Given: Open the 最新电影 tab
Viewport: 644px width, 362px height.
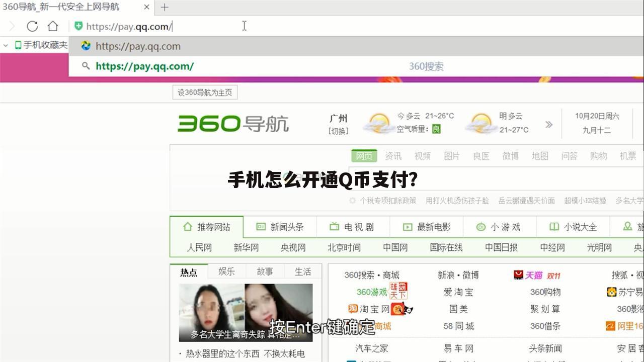Looking at the screenshot, I should coord(427,227).
